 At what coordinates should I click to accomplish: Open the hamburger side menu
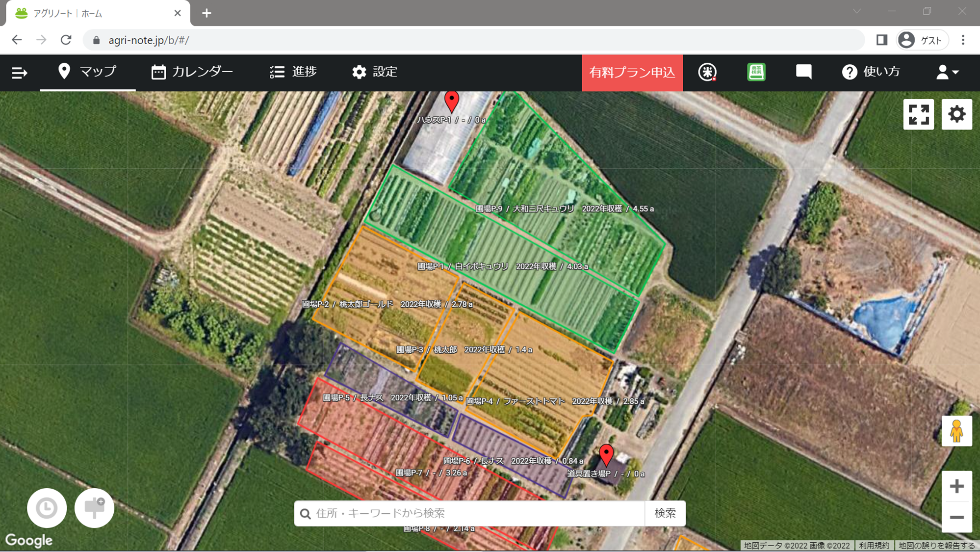tap(20, 73)
